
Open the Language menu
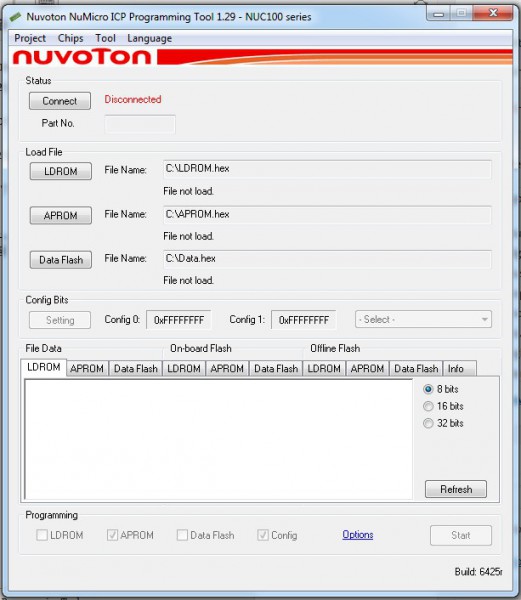[x=149, y=38]
